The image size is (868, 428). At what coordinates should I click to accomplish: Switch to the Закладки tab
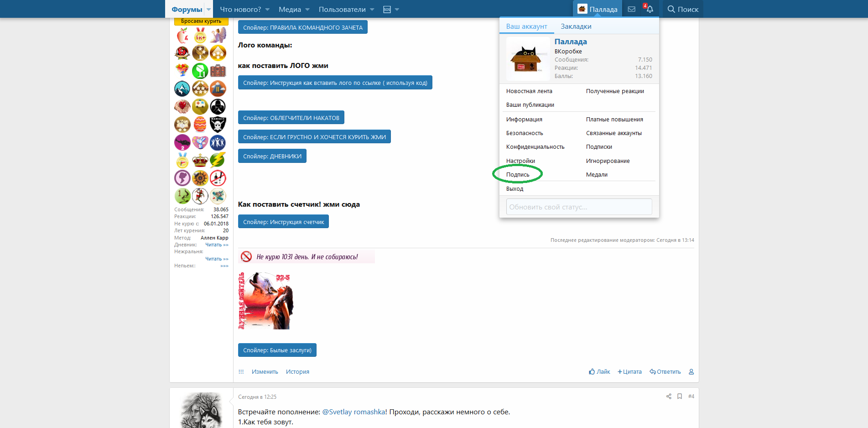(x=576, y=26)
